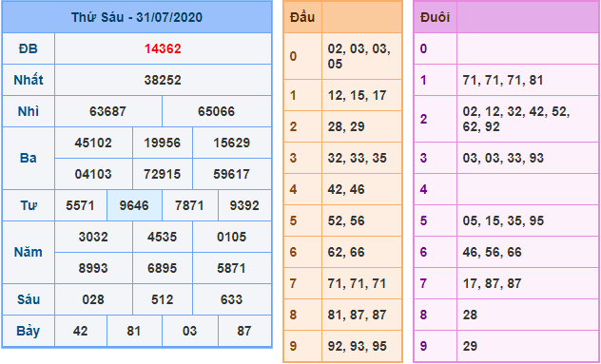The height and width of the screenshot is (364, 601).
Task: Click the Nhì row label
Action: coord(29,111)
